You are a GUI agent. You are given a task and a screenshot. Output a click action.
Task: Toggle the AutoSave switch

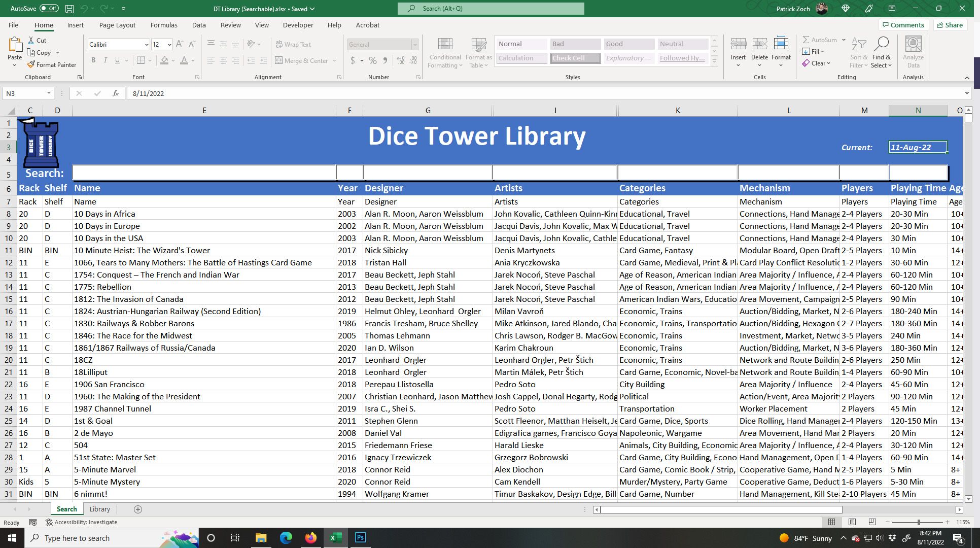tap(49, 9)
